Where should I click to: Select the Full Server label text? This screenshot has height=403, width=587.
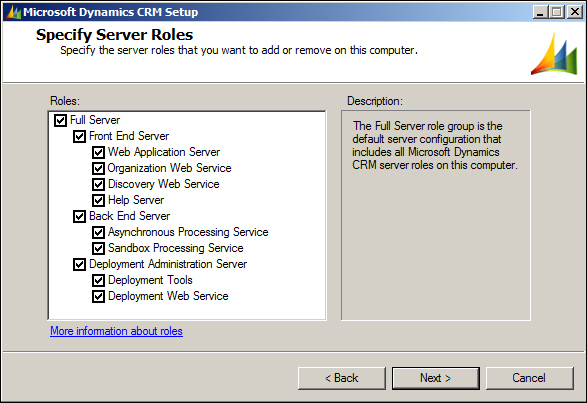(95, 120)
